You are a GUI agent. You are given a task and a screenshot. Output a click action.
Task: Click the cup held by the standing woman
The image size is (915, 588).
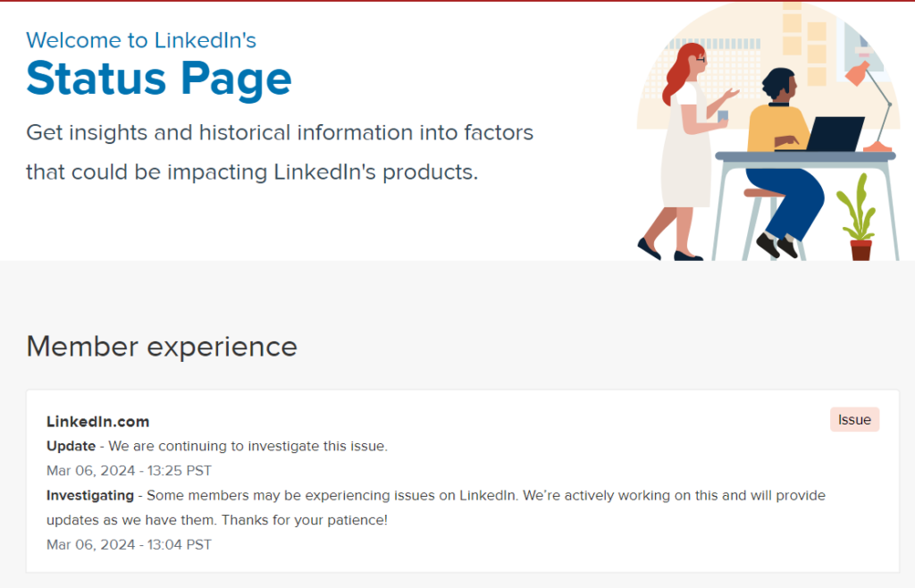(x=722, y=116)
